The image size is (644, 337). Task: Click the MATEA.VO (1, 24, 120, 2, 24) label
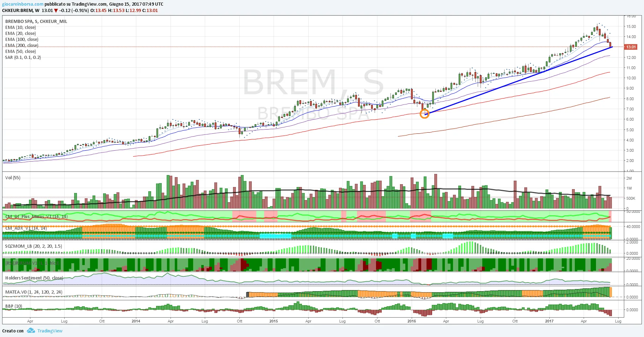coord(34,292)
